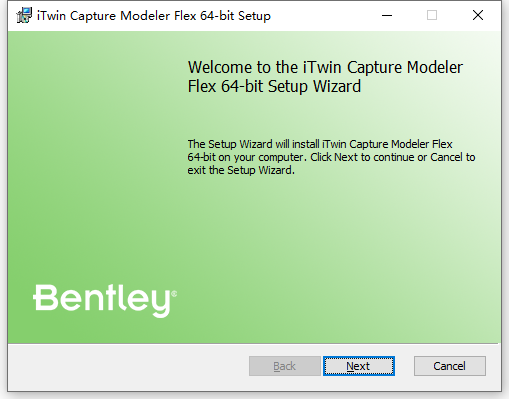Click Next to continue setup
The image size is (509, 399).
[x=359, y=366]
